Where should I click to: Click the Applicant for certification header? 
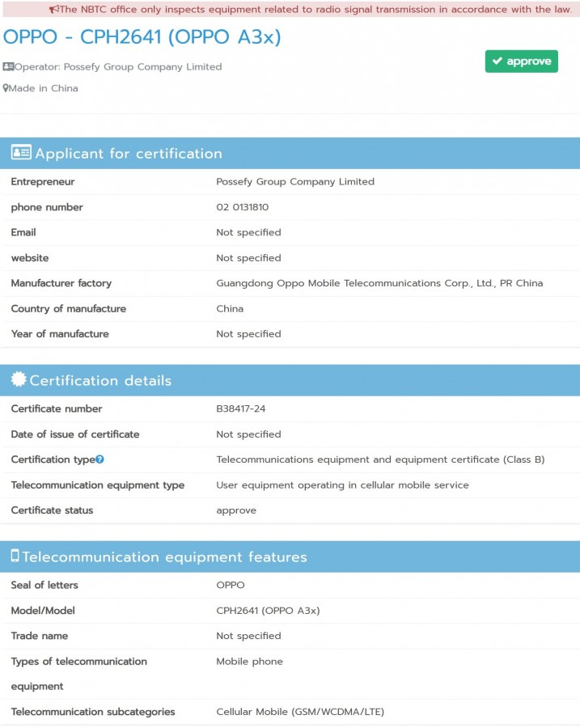tap(290, 153)
